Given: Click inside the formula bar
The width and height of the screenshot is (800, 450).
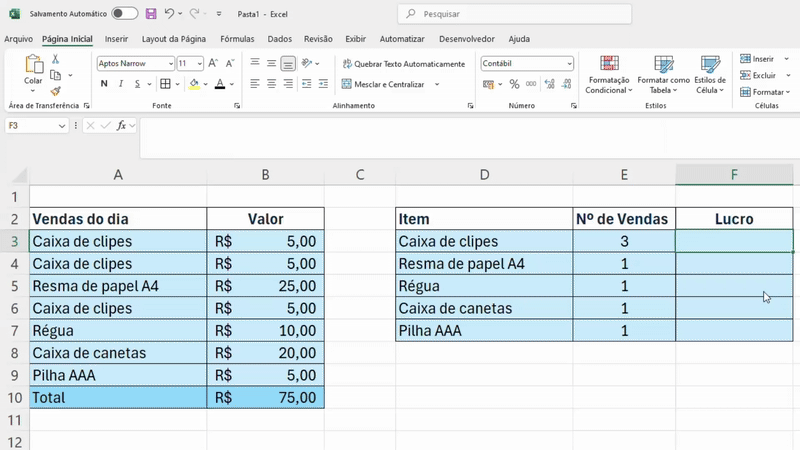Looking at the screenshot, I should coord(469,138).
